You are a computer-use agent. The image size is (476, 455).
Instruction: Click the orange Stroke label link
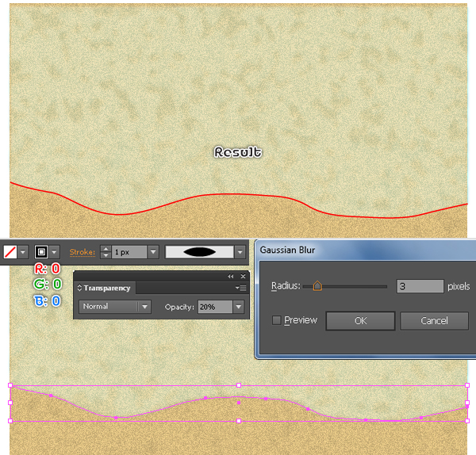tap(83, 252)
